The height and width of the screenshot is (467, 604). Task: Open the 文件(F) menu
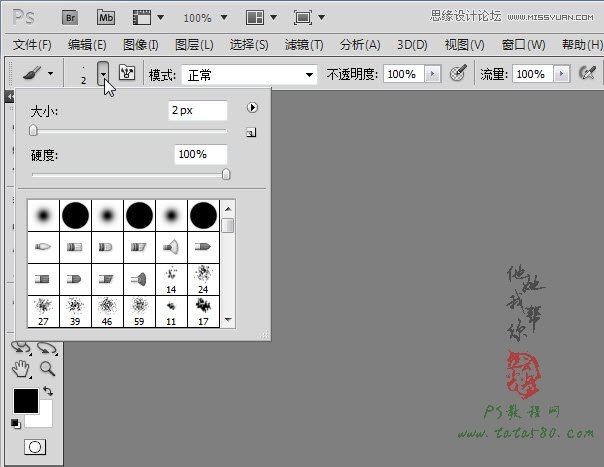pyautogui.click(x=32, y=45)
